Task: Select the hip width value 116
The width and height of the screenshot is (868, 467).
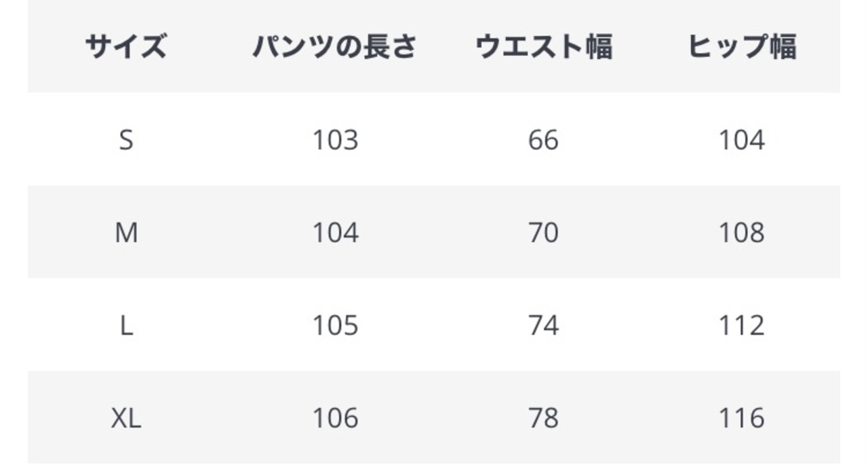Action: click(742, 419)
